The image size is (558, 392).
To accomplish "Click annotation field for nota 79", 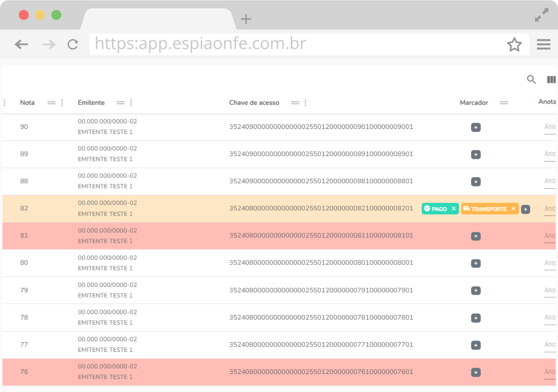I will pyautogui.click(x=550, y=290).
